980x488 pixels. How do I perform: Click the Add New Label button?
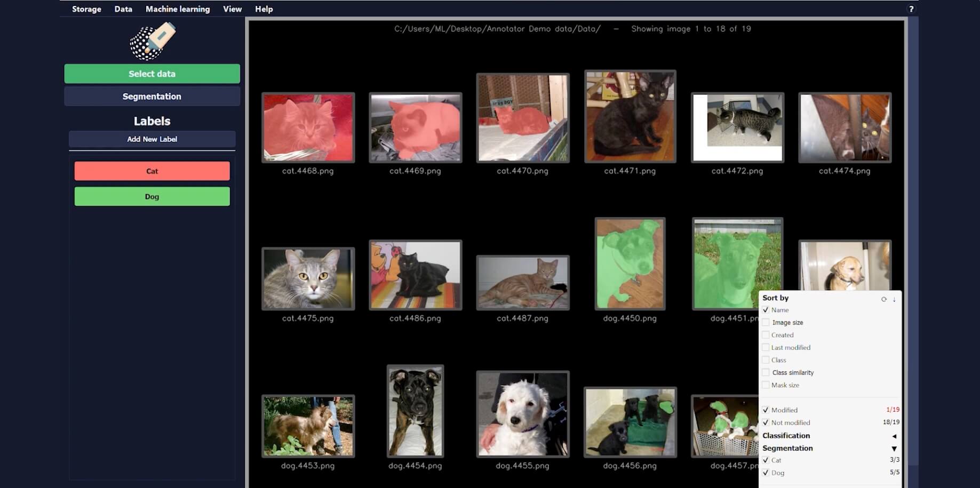click(x=152, y=139)
